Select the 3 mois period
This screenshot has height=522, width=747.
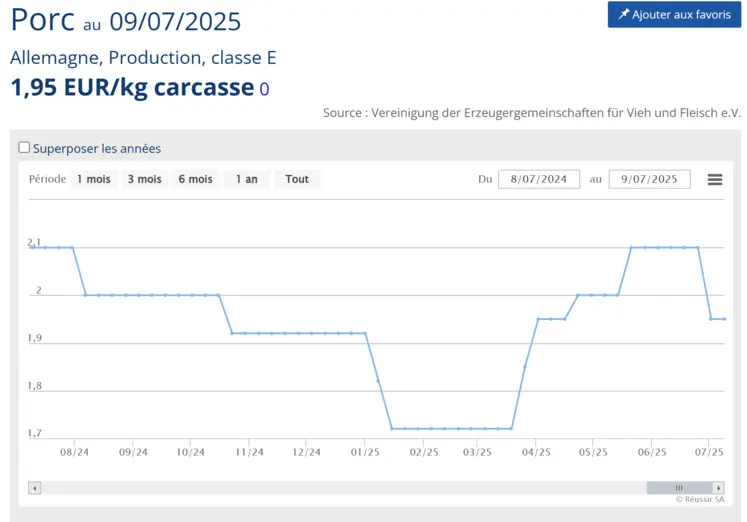pos(144,179)
